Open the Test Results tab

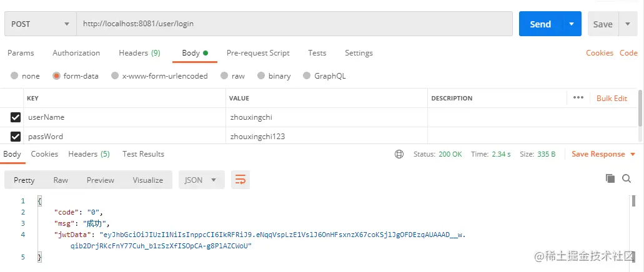pos(143,154)
